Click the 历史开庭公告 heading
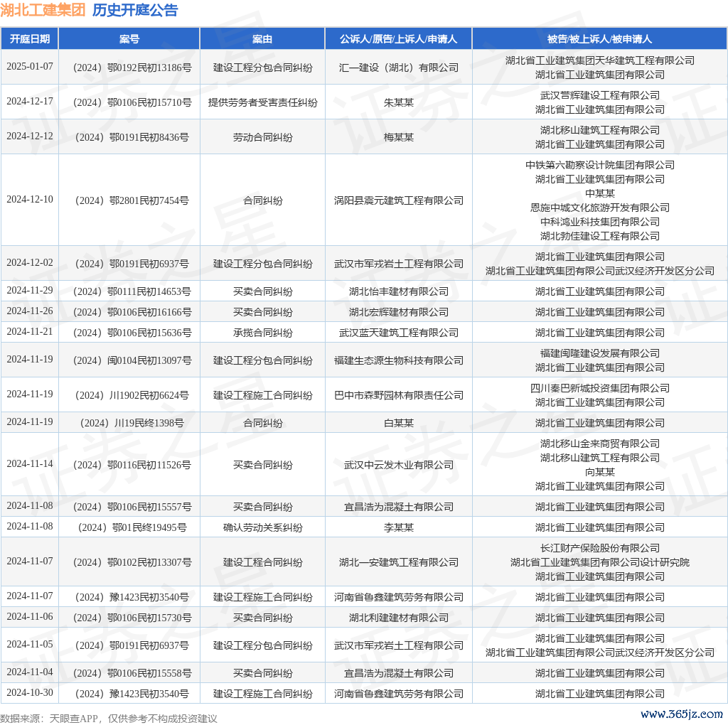728x725 pixels. coord(135,10)
